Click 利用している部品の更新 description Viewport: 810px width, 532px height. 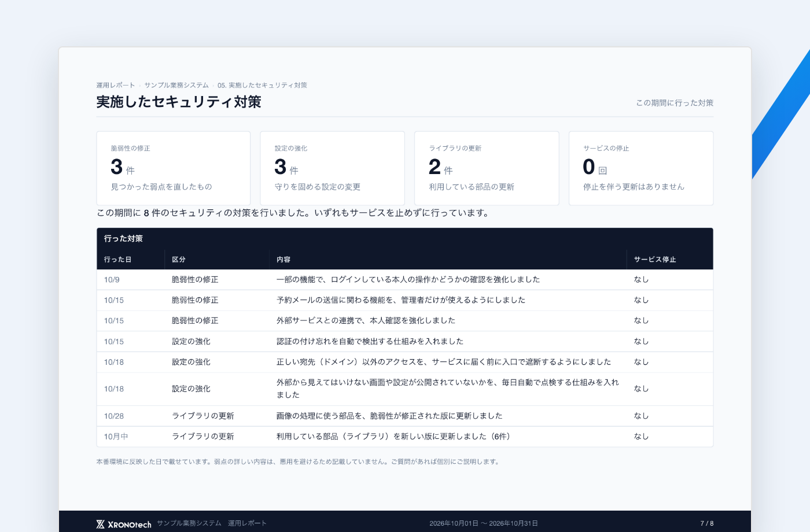[x=472, y=187]
